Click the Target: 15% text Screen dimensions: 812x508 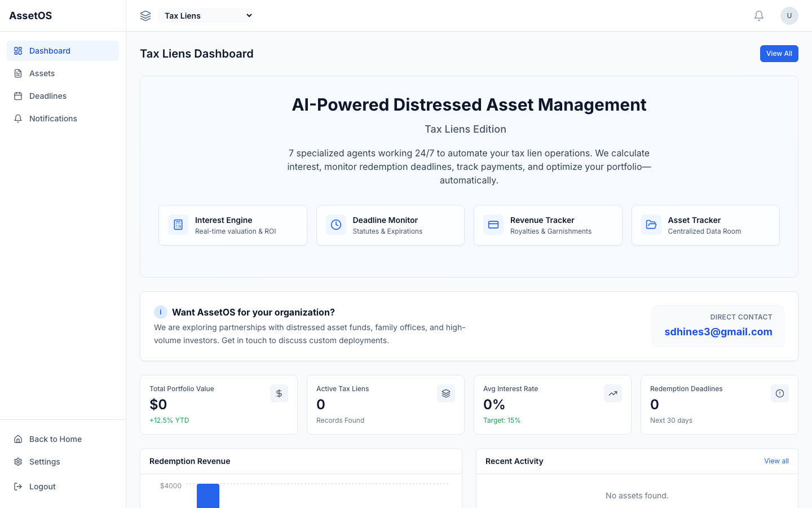pos(502,421)
